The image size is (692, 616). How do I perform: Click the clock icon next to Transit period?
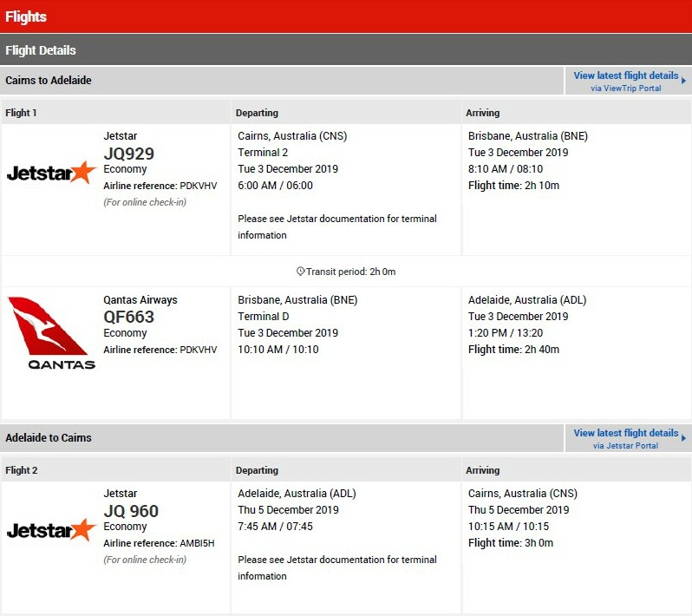(x=301, y=272)
